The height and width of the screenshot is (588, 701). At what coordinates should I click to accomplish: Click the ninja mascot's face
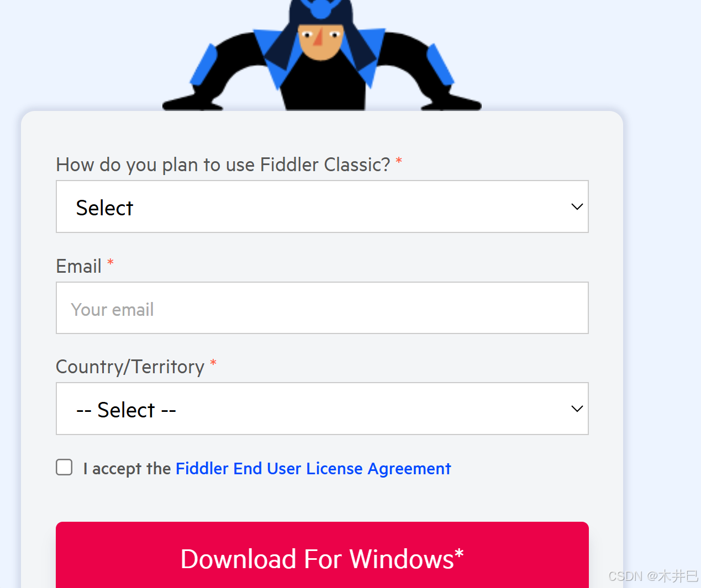click(x=320, y=41)
